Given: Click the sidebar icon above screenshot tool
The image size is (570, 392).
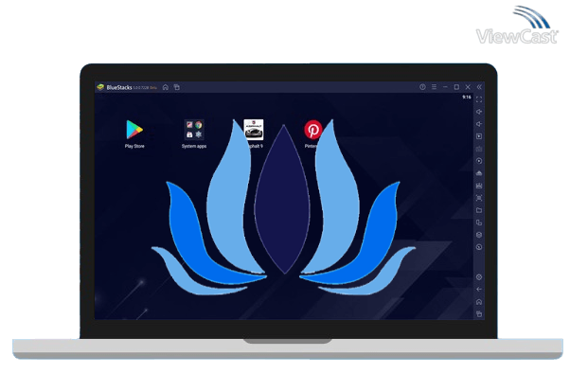Looking at the screenshot, I should tap(479, 186).
